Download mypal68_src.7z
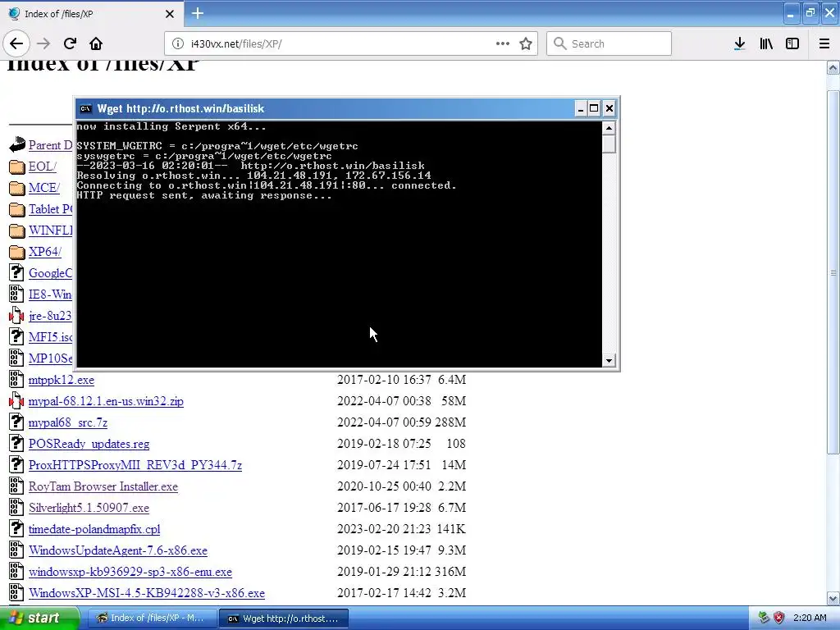Screen dimensions: 840x630 click(68, 422)
